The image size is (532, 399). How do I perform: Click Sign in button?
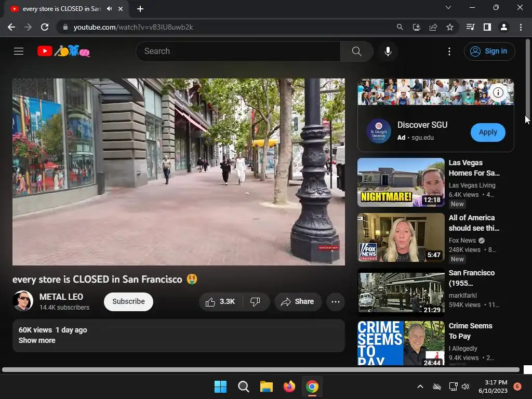tap(489, 51)
